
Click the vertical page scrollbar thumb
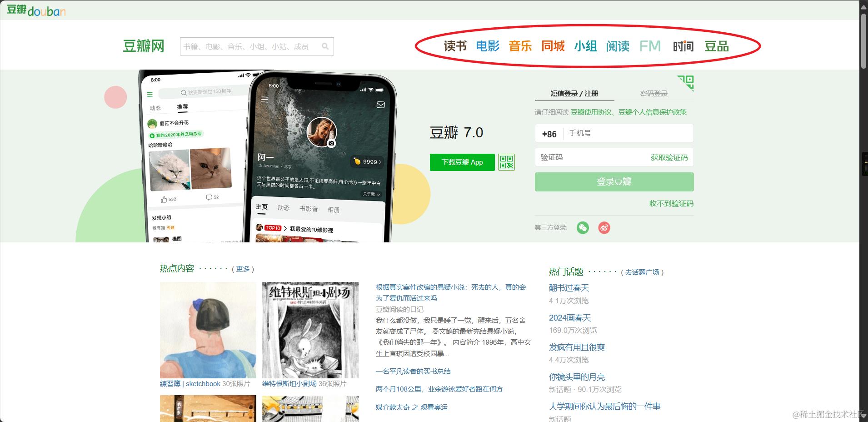pos(863,41)
